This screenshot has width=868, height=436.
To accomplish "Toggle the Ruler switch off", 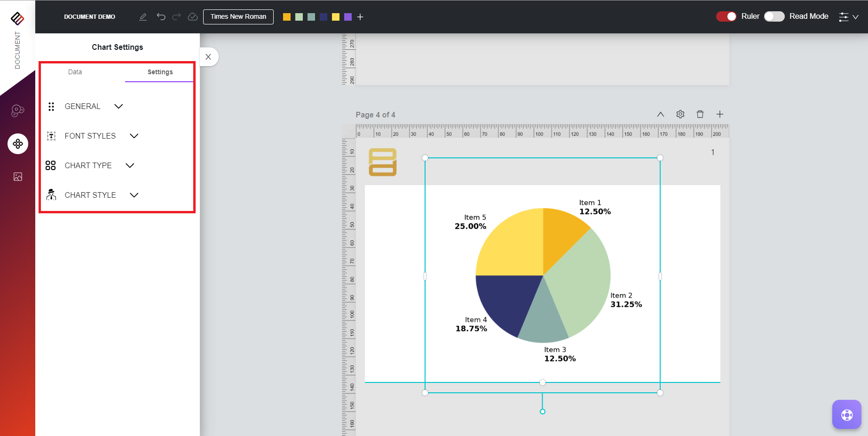I will [x=726, y=16].
